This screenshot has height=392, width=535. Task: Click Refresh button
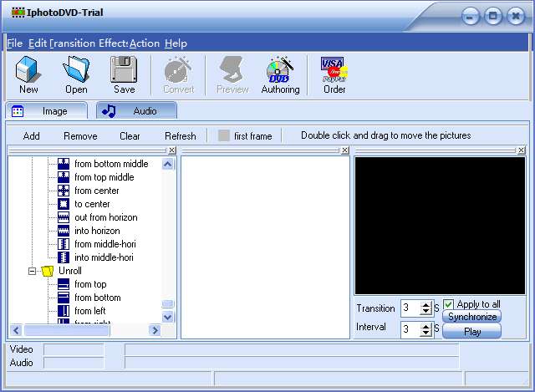181,136
